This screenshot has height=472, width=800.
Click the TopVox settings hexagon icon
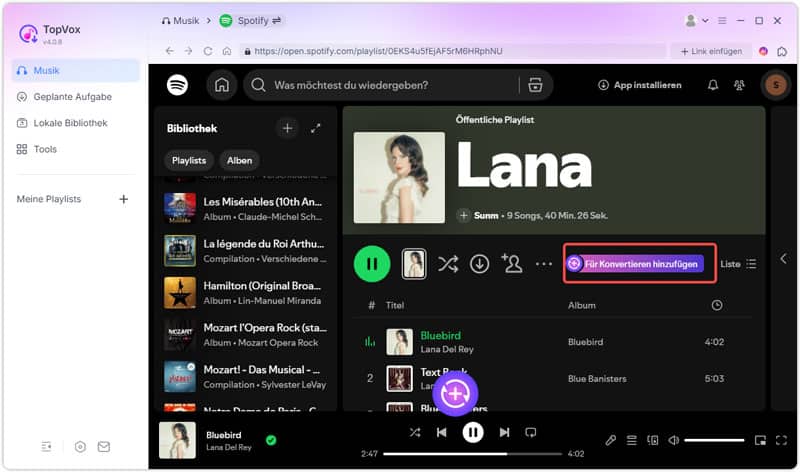point(80,446)
